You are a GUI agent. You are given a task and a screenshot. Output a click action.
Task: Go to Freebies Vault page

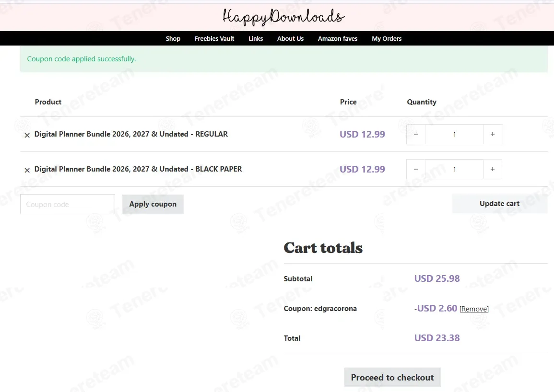[x=214, y=38]
